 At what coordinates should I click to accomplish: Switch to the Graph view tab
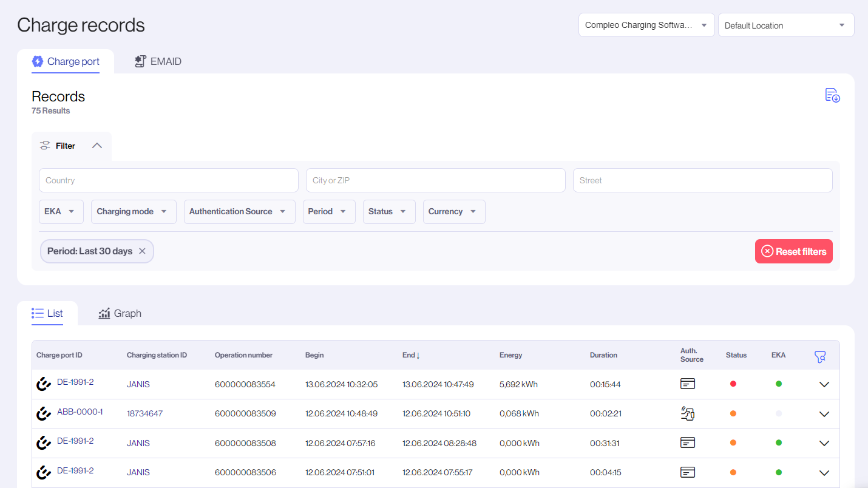[120, 313]
